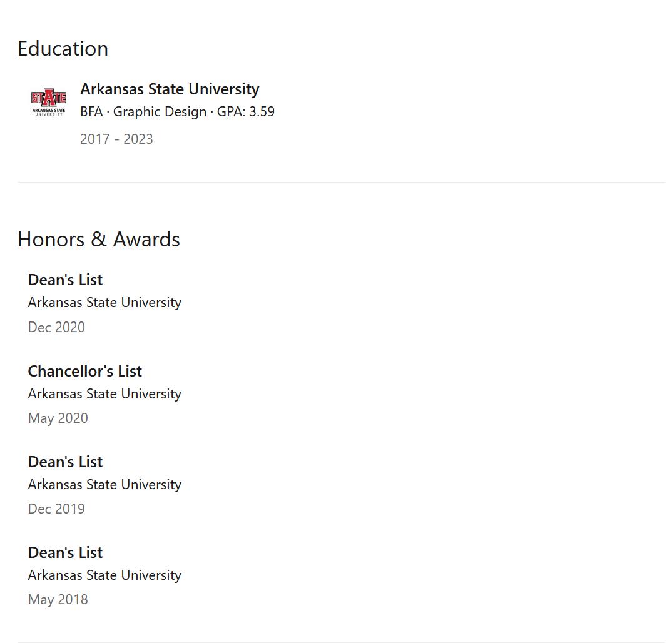Select the May 2018 Dean's List title

[65, 552]
